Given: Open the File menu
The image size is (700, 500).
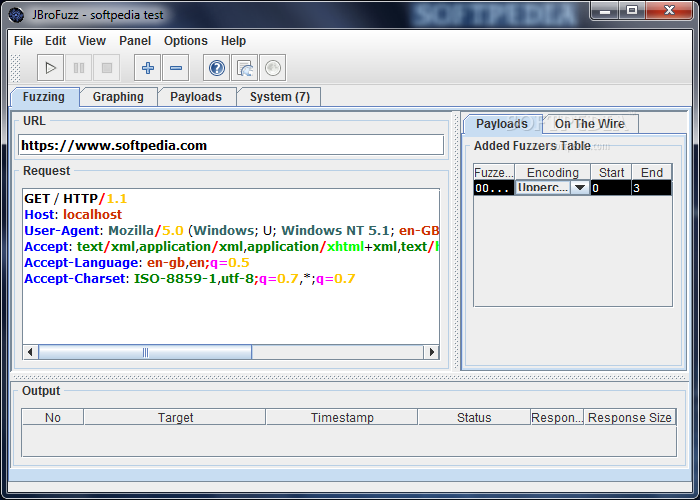Looking at the screenshot, I should [23, 41].
